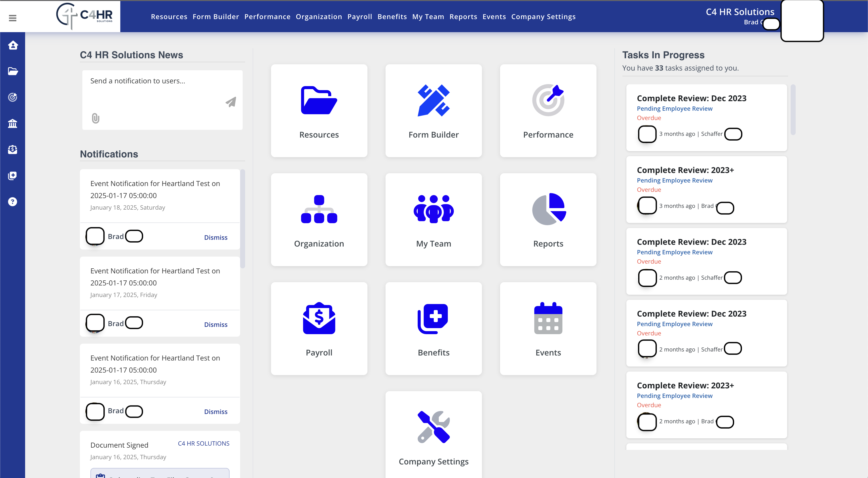Dismiss the January 17 event notification
Image resolution: width=868 pixels, height=478 pixels.
216,324
